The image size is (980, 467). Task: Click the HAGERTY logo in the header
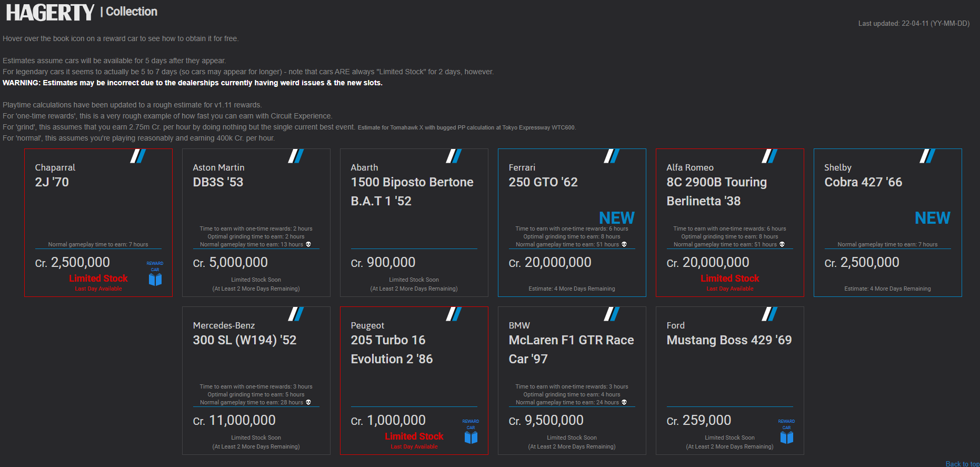[x=50, y=12]
